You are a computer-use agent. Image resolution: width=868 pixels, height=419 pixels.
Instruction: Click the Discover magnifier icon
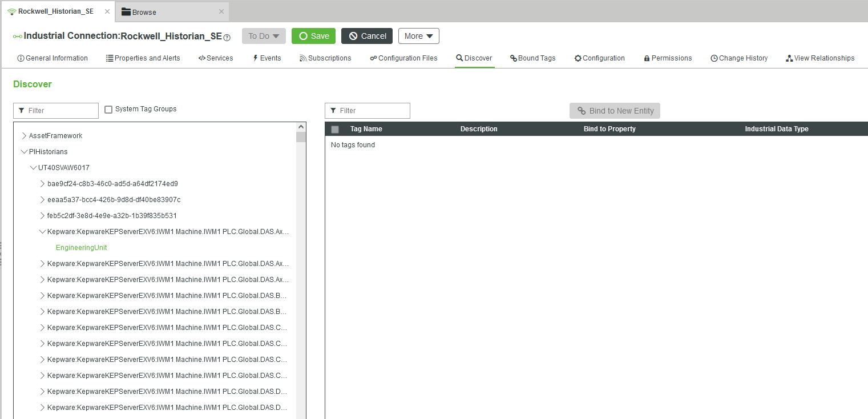coord(458,58)
